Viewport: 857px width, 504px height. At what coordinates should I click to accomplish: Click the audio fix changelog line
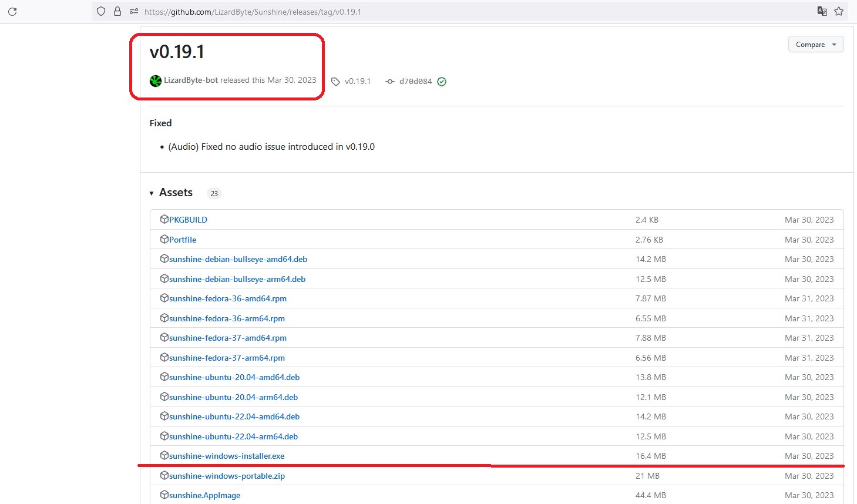click(x=271, y=147)
